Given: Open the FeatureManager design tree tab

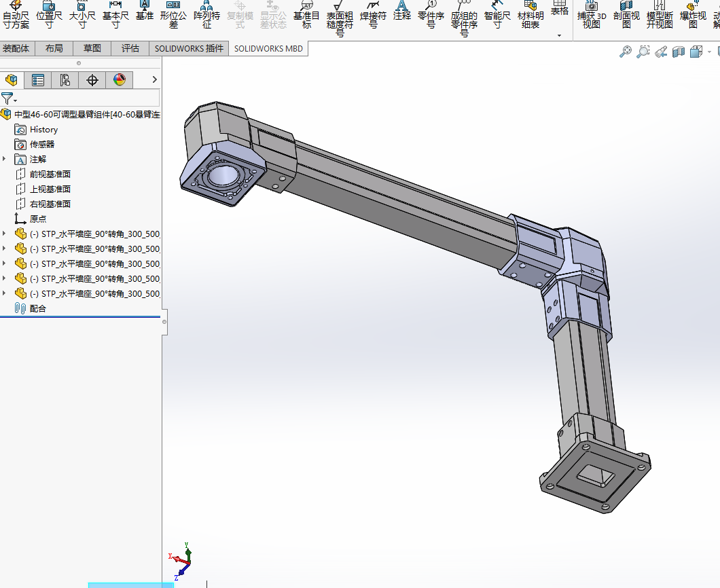Looking at the screenshot, I should [12, 80].
